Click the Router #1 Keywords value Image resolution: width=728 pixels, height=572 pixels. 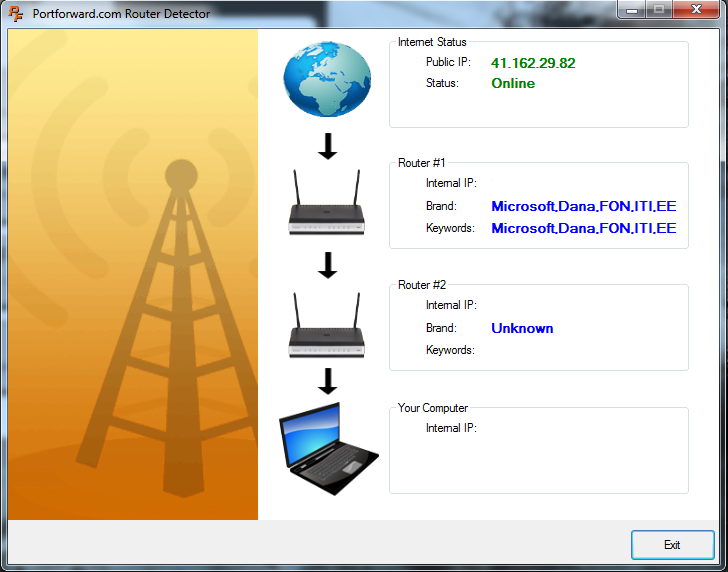click(583, 229)
